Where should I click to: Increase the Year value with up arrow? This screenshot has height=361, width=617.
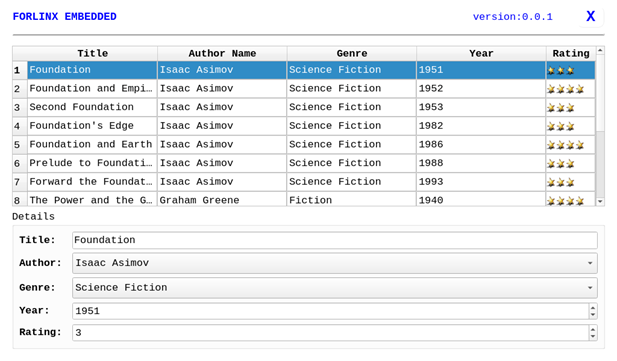point(593,307)
